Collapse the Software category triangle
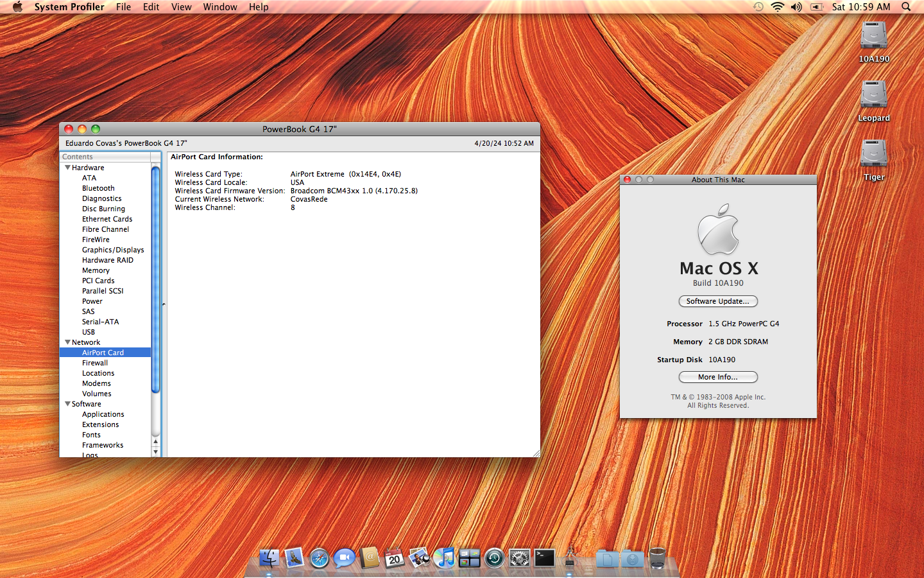Viewport: 924px width, 578px height. [x=67, y=404]
